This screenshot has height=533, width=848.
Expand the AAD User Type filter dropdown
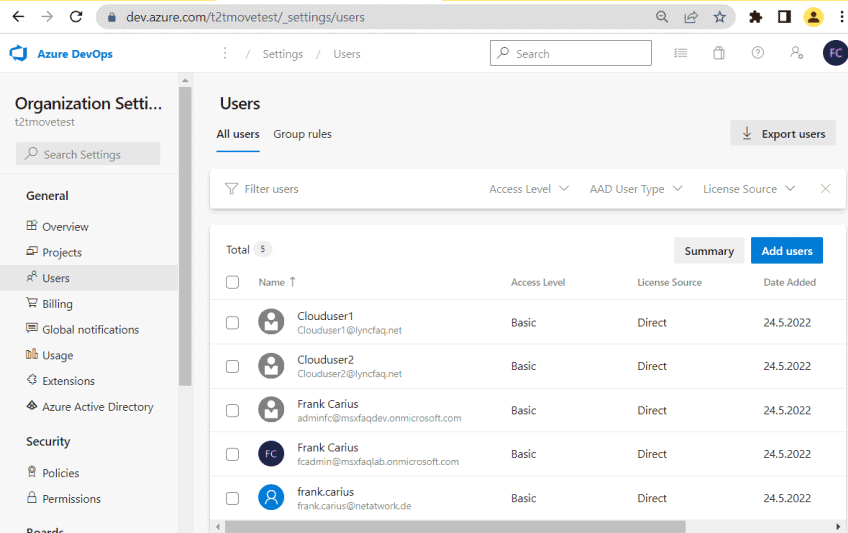point(636,189)
